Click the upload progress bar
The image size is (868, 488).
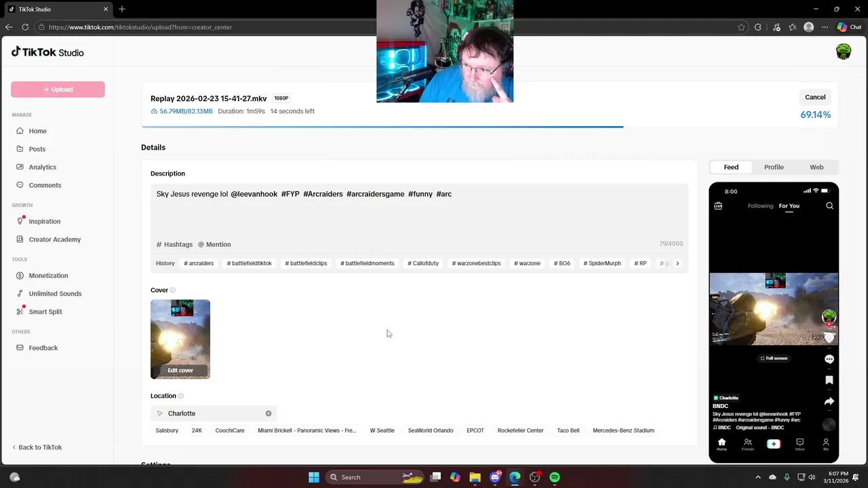pos(490,127)
